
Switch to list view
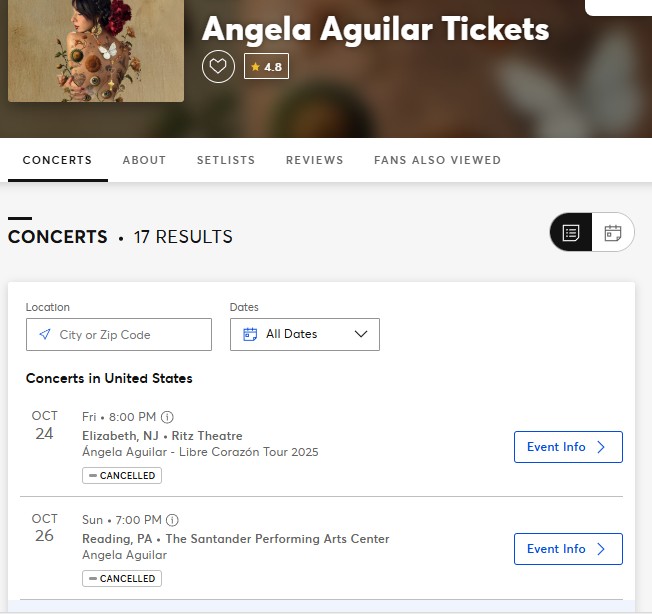click(571, 233)
